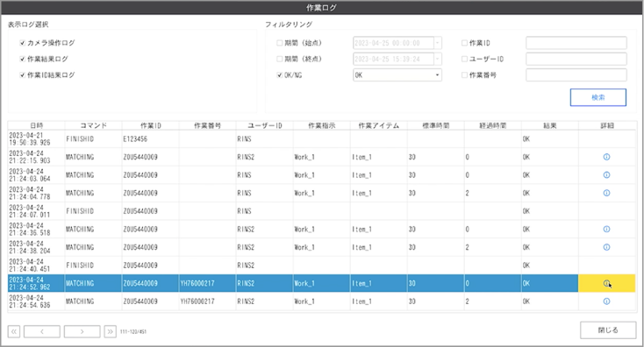Open detail info for row 21:22:15.903
644x347 pixels.
(606, 157)
